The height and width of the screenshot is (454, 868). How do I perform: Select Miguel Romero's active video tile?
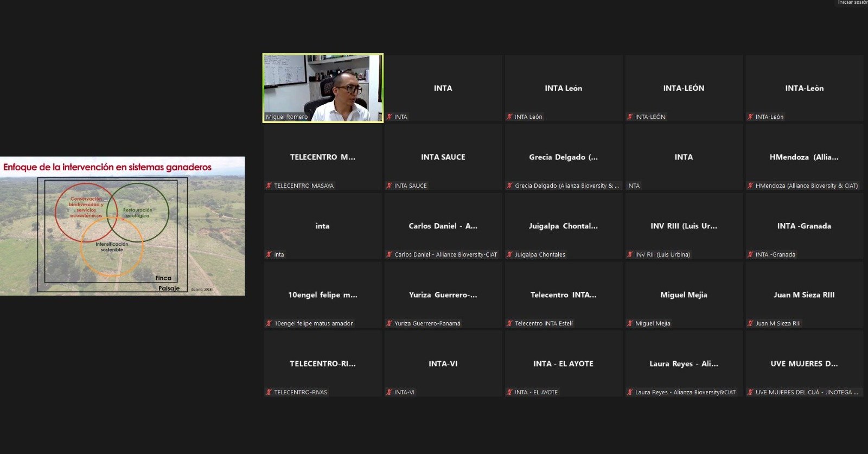(x=323, y=88)
